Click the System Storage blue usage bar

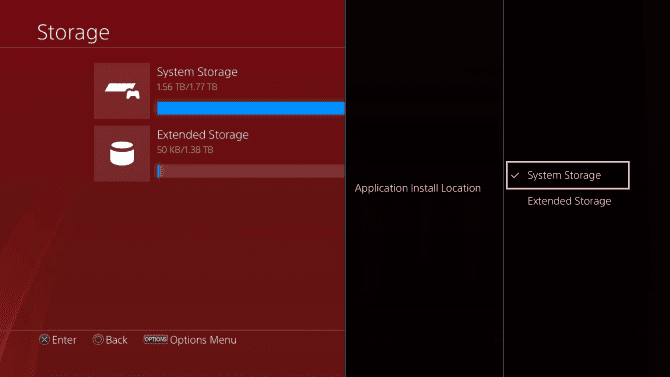250,108
